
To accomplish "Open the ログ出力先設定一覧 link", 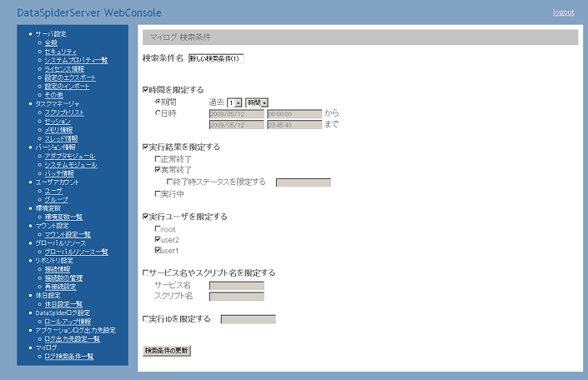I will 73,339.
